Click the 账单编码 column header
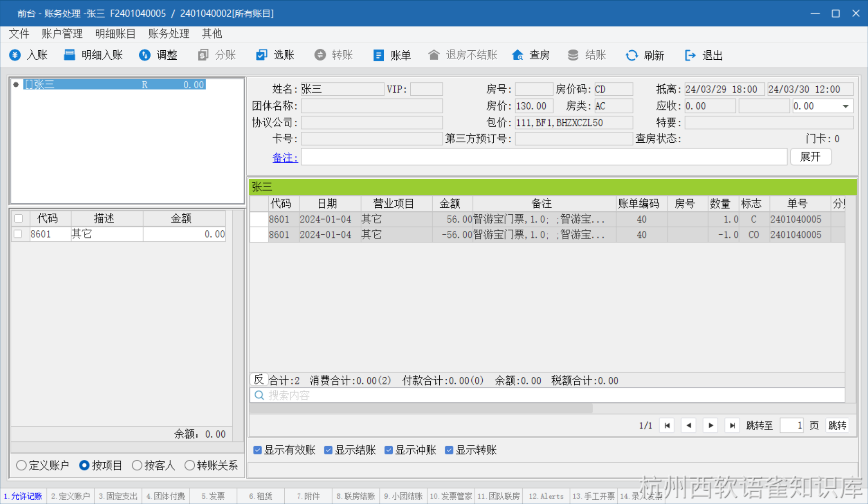 click(x=642, y=203)
